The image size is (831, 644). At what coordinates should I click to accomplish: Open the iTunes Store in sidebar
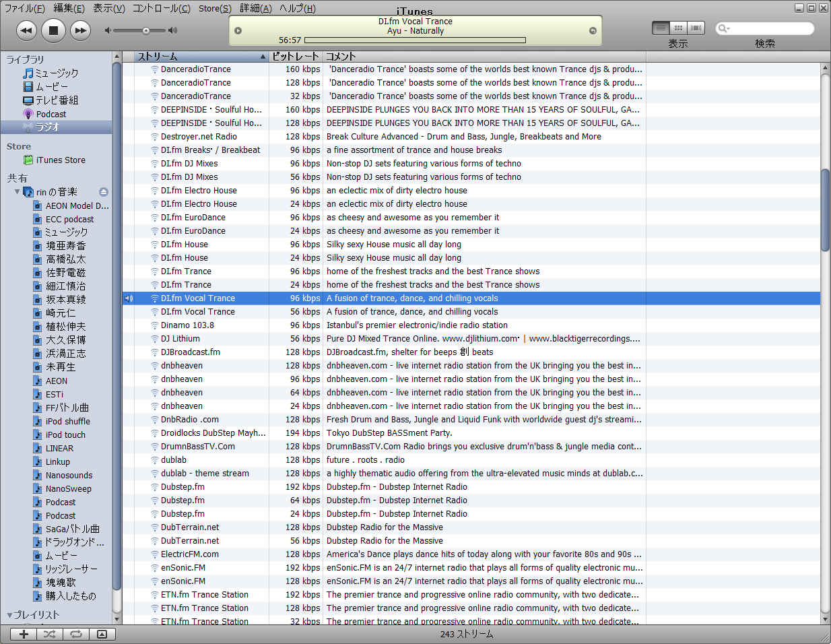[55, 160]
